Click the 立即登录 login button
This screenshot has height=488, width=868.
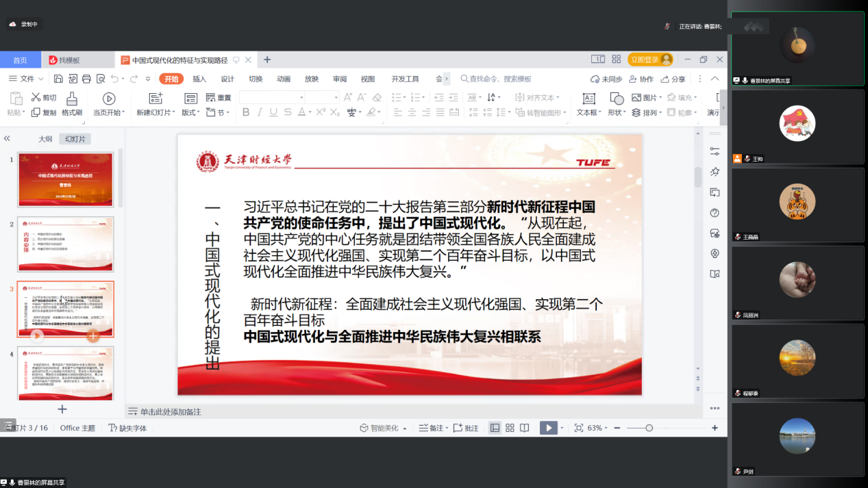point(651,60)
